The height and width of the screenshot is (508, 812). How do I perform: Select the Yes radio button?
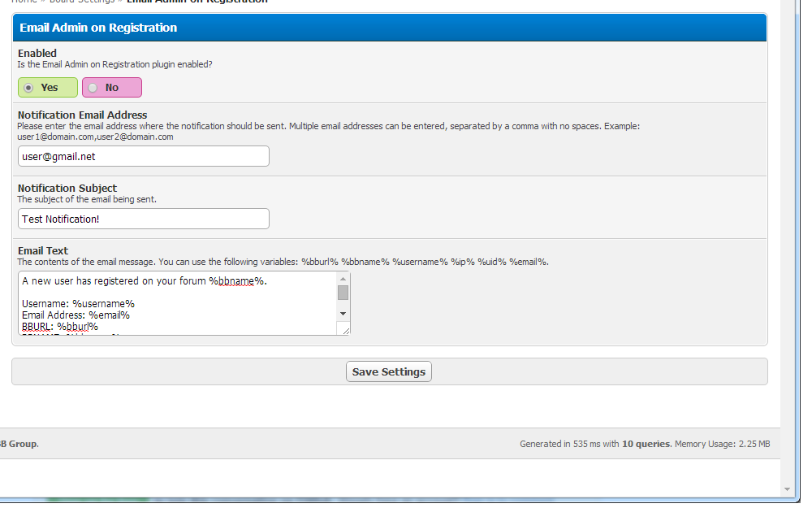29,88
